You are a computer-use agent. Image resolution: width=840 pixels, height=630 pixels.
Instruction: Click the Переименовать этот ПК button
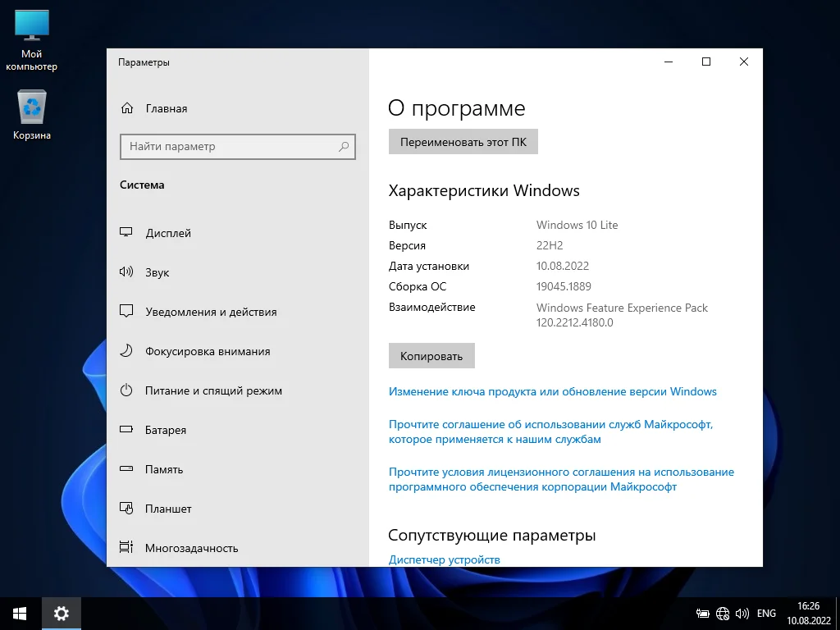[x=463, y=142]
